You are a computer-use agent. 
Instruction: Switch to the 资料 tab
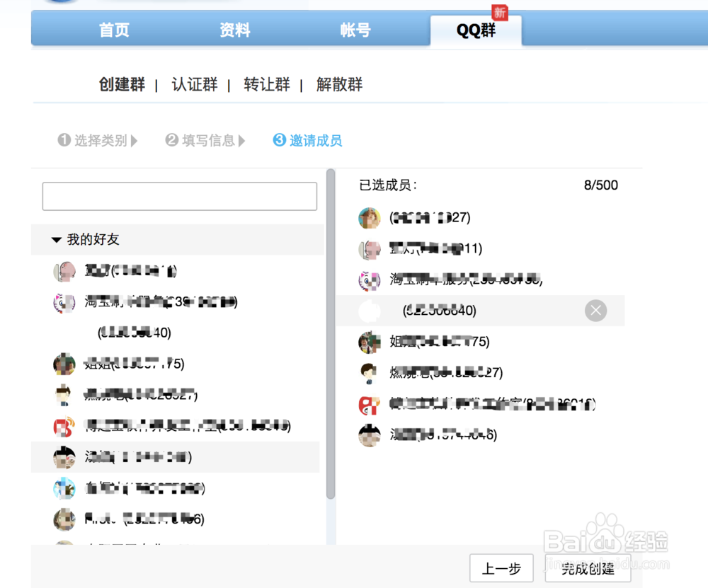(x=235, y=30)
